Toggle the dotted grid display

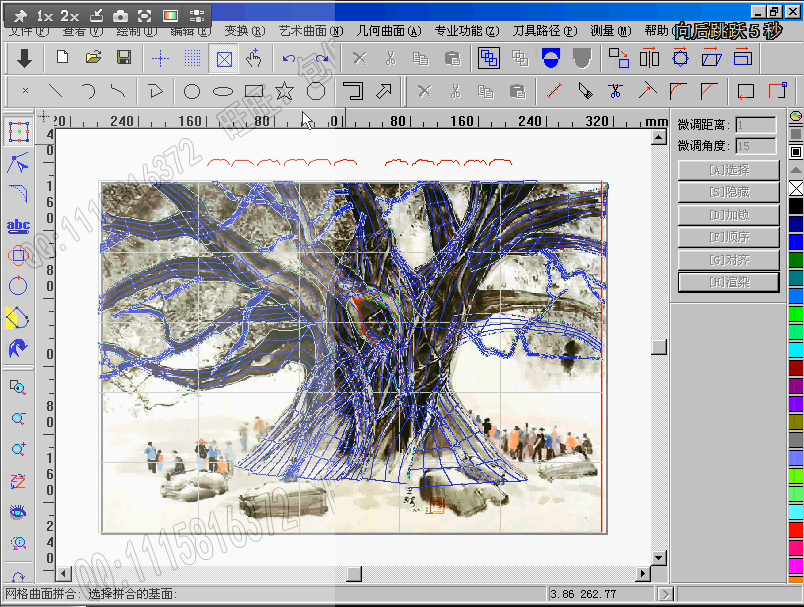(192, 58)
